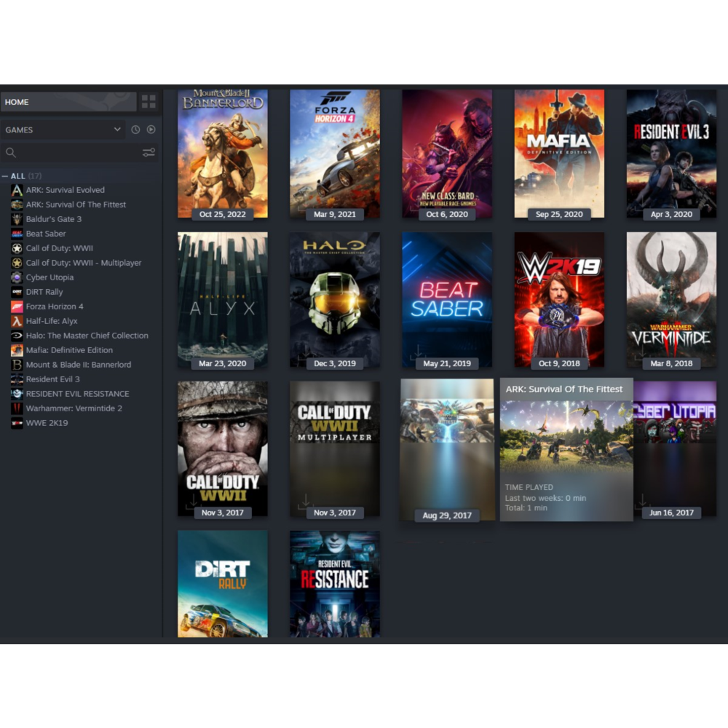Click RESIDENT EVIL RESISTANCE list icon

(17, 394)
